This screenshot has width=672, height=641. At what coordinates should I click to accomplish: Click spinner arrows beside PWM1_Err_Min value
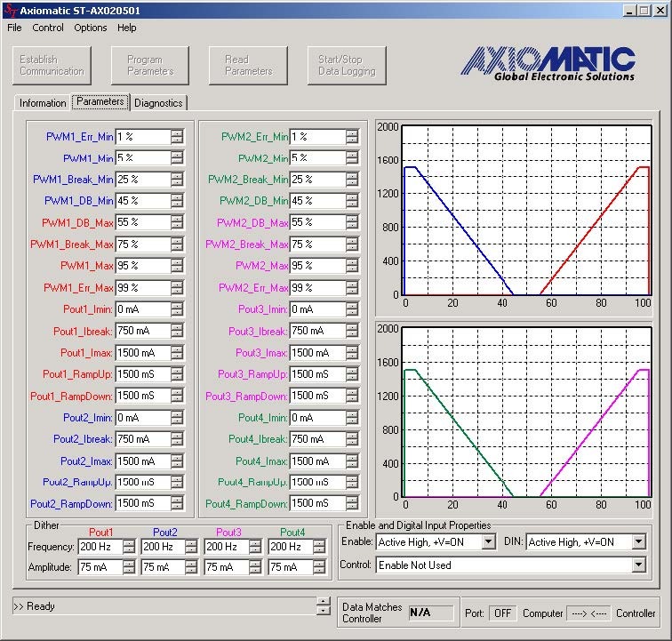click(177, 137)
